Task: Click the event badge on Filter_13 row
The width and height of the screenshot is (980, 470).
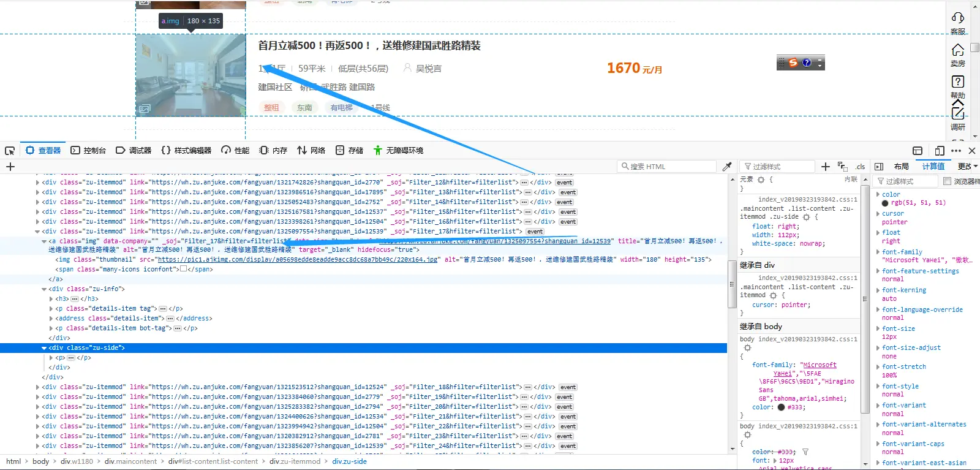Action: pos(568,192)
